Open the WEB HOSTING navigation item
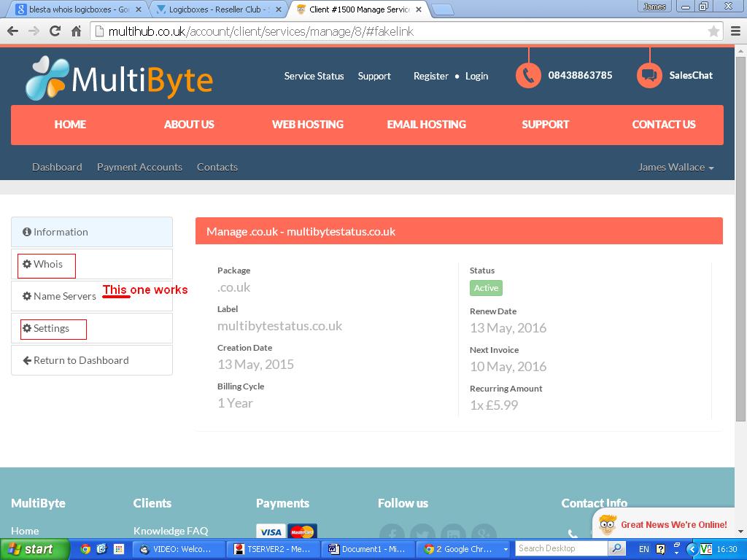The image size is (747, 560). pos(308,124)
